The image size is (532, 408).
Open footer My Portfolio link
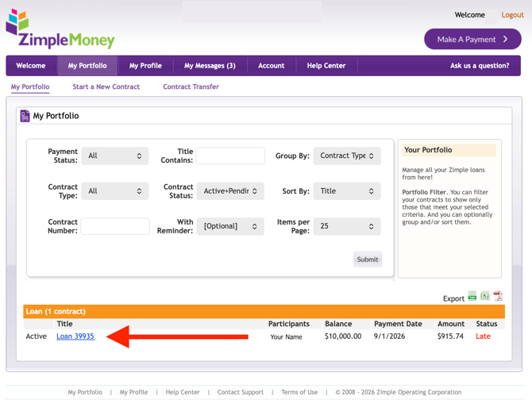[x=85, y=392]
